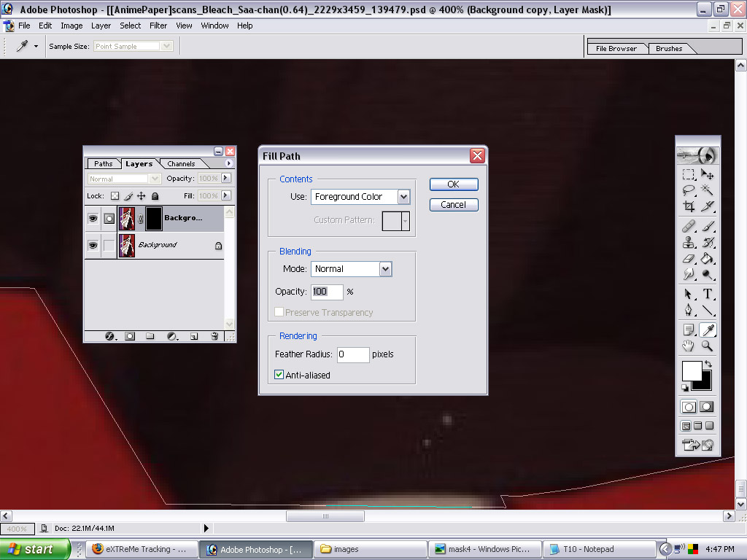Image resolution: width=747 pixels, height=560 pixels.
Task: Swap foreground and background colors
Action: point(708,364)
